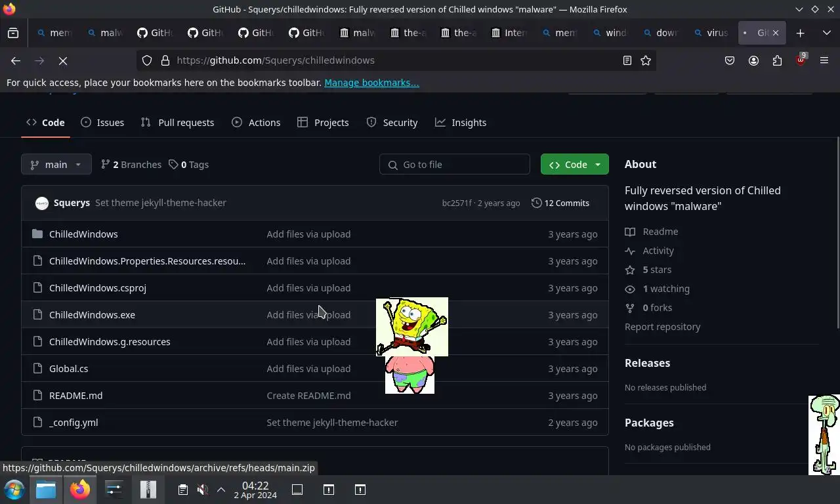The image size is (840, 504).
Task: Click the Squidward character image
Action: coord(824,434)
